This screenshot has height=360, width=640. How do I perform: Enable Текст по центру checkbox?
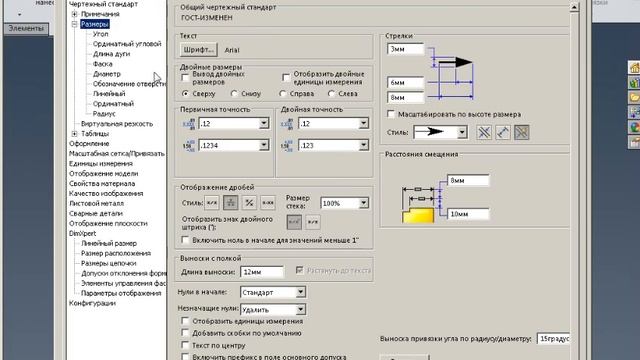pos(185,345)
